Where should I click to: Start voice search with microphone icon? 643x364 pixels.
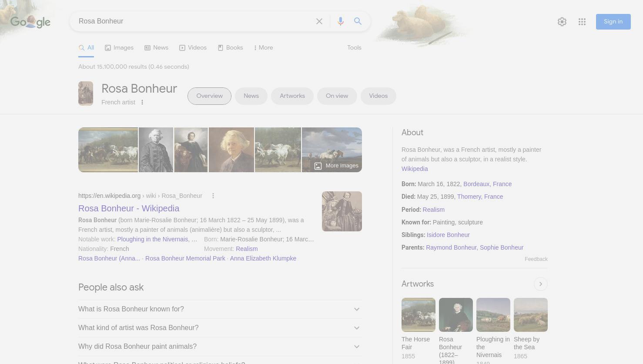pyautogui.click(x=341, y=21)
